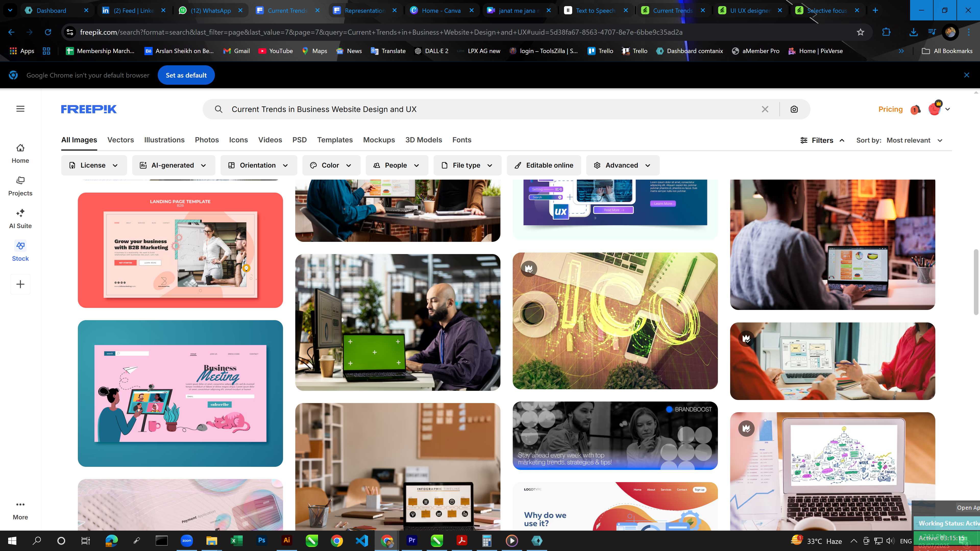Switch to the Videos tab

coord(270,140)
